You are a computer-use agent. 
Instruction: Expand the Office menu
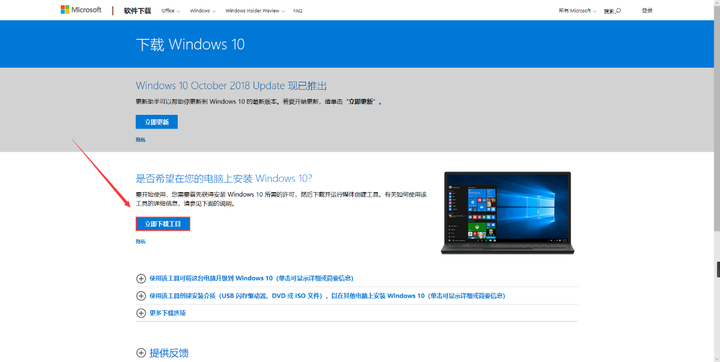point(170,11)
